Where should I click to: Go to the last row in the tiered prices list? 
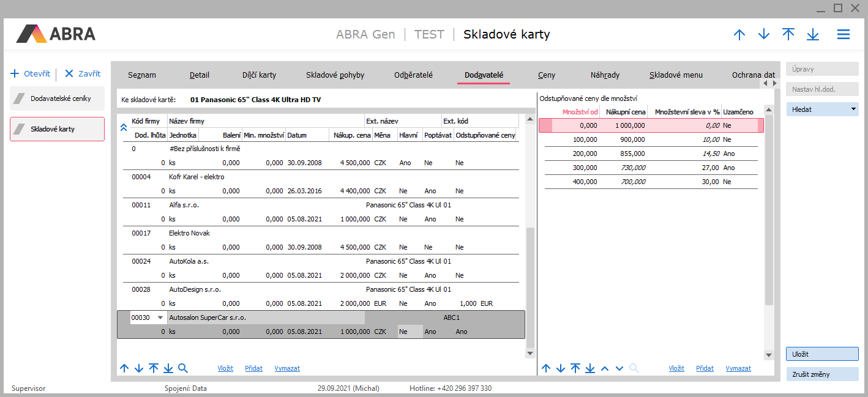coord(589,368)
